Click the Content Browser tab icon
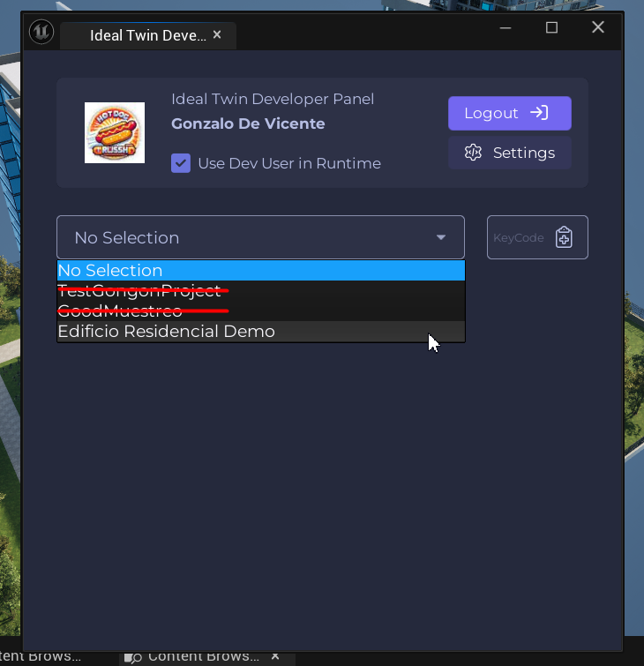 tap(132, 657)
